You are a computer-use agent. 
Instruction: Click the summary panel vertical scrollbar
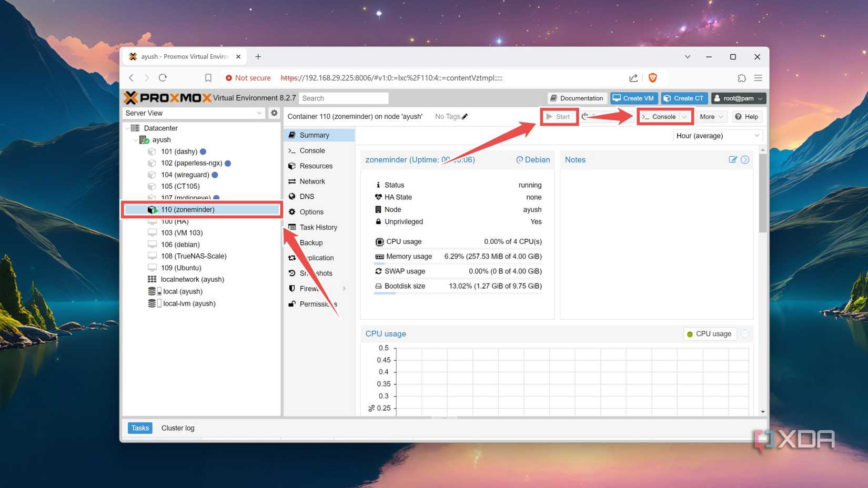pyautogui.click(x=763, y=192)
